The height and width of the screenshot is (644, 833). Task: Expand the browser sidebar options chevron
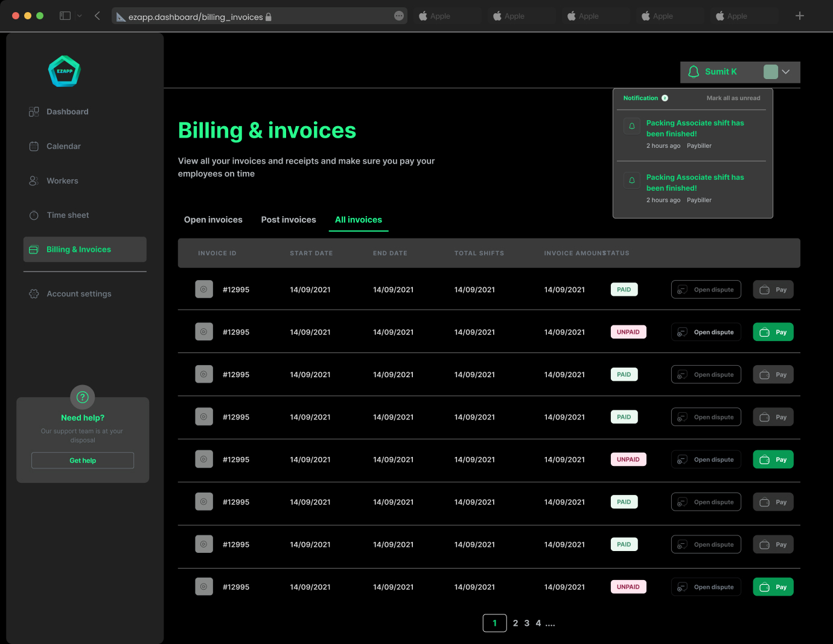(80, 16)
